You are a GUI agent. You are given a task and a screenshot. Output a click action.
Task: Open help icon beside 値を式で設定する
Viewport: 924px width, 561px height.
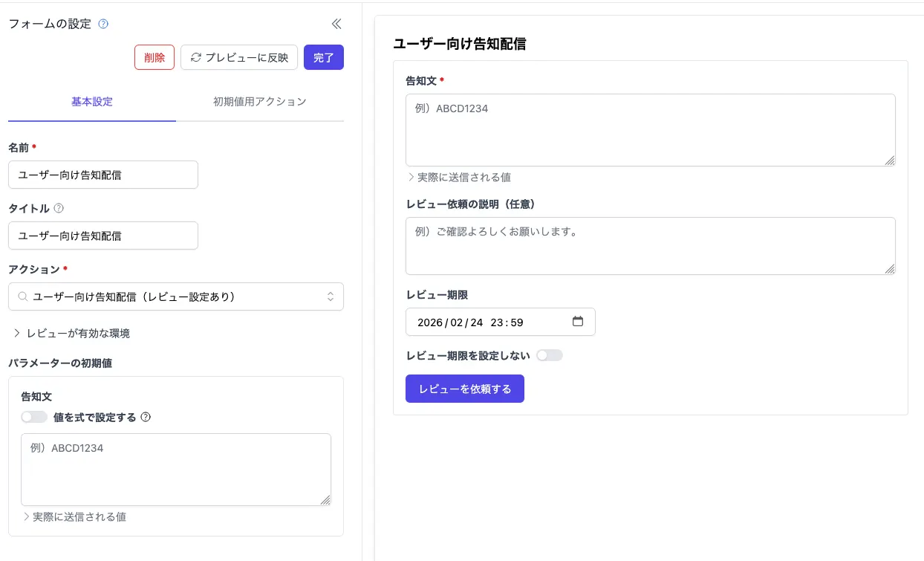pyautogui.click(x=146, y=418)
